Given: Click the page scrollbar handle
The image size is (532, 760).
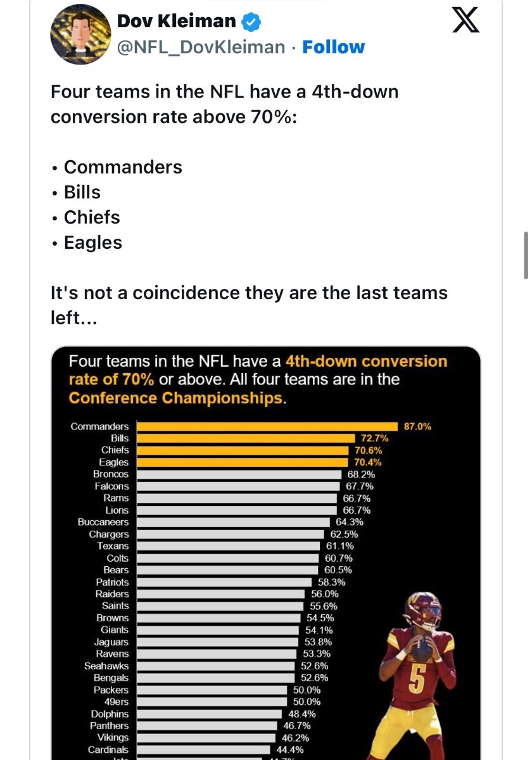Looking at the screenshot, I should tap(526, 255).
